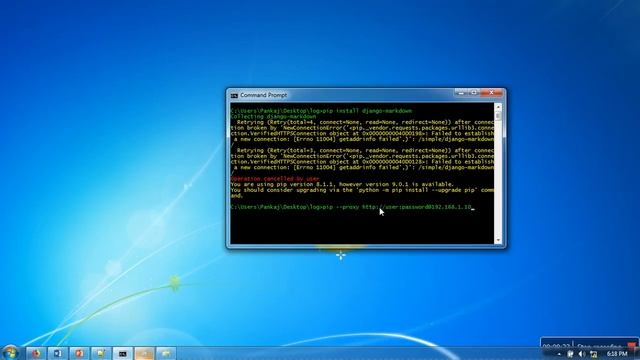Click the 'Command Prompt' window title text
The width and height of the screenshot is (640, 360).
point(263,95)
